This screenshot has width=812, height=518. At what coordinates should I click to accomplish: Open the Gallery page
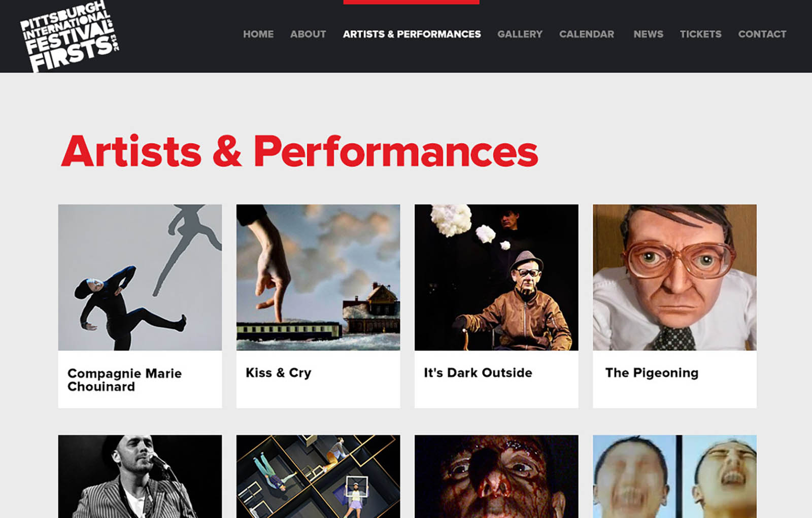coord(520,34)
